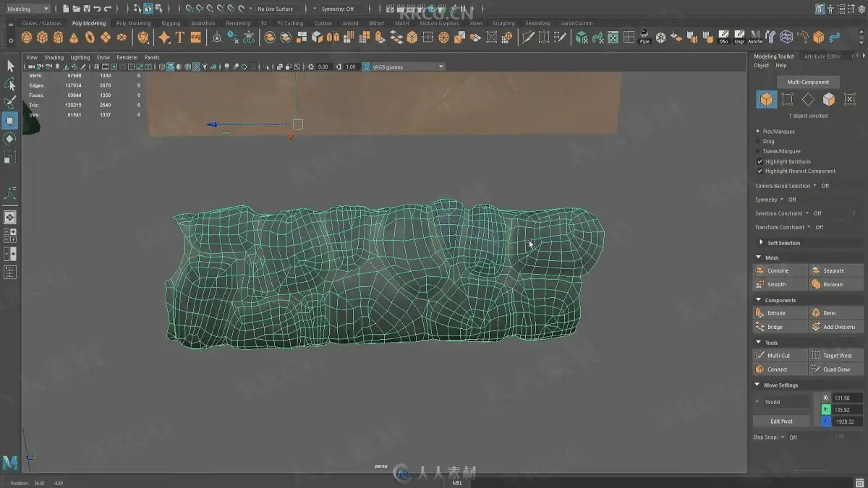Click the Edit Pivot button
This screenshot has width=868, height=488.
coord(781,421)
